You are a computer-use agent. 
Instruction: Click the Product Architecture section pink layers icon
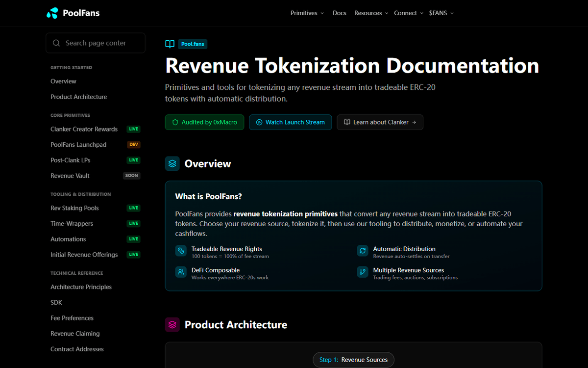click(172, 325)
